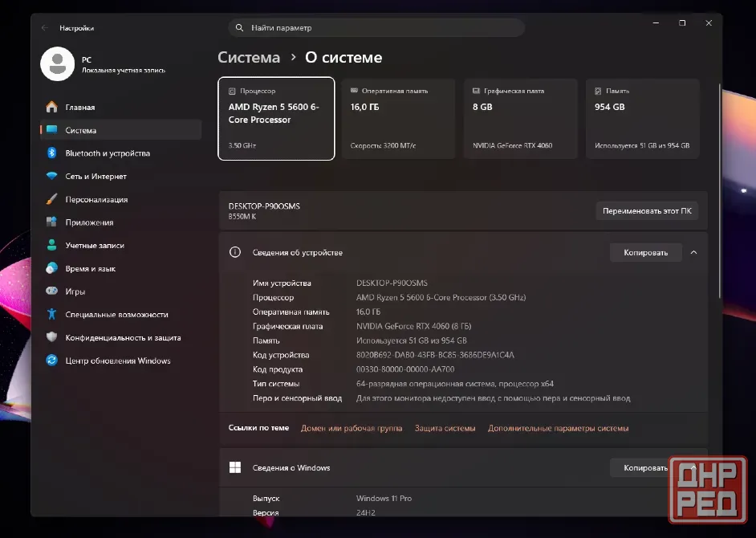
Task: Click the back arrow next to Настройки
Action: click(45, 28)
